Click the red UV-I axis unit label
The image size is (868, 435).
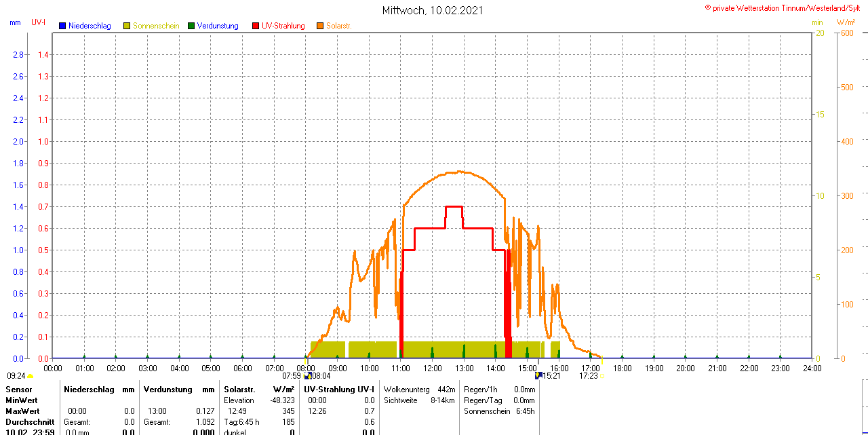[x=39, y=22]
